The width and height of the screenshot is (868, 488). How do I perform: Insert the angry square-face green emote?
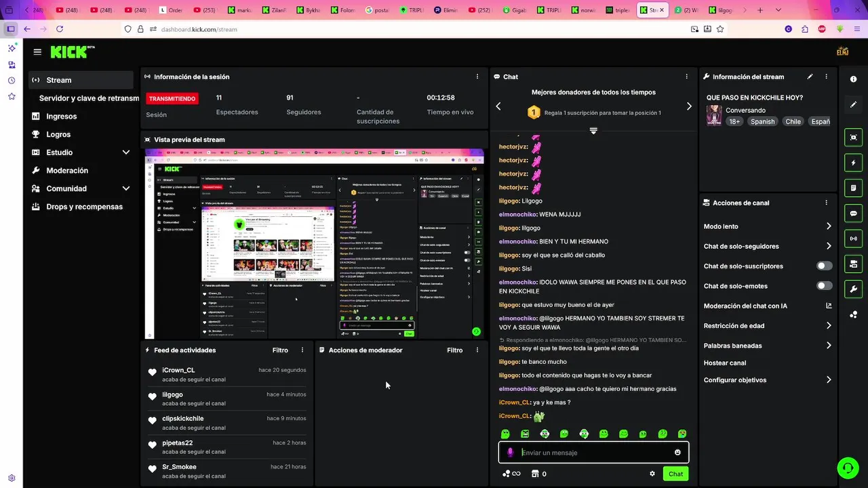[x=525, y=434]
